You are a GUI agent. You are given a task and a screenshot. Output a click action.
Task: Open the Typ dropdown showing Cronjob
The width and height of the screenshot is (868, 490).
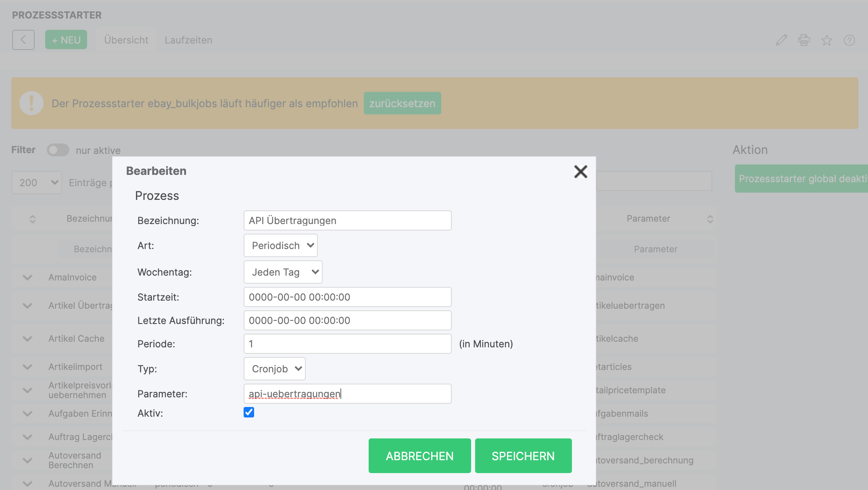tap(274, 369)
